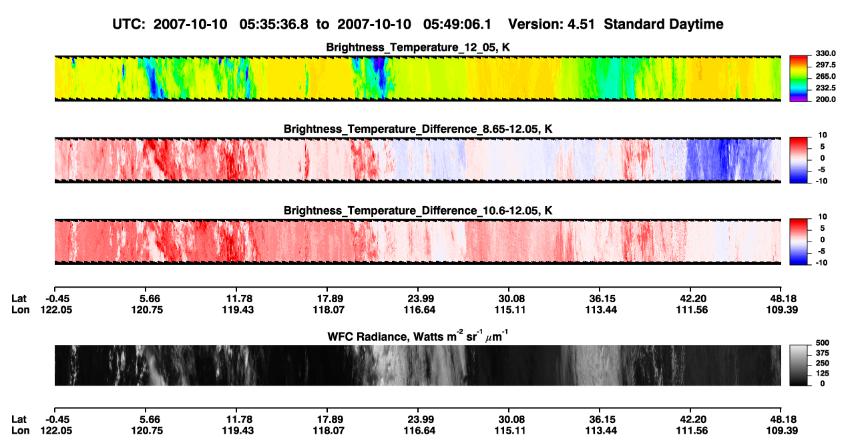This screenshot has height=445, width=868.
Task: Click the -10 label on 10.6-12.05 colorbar
Action: point(823,262)
